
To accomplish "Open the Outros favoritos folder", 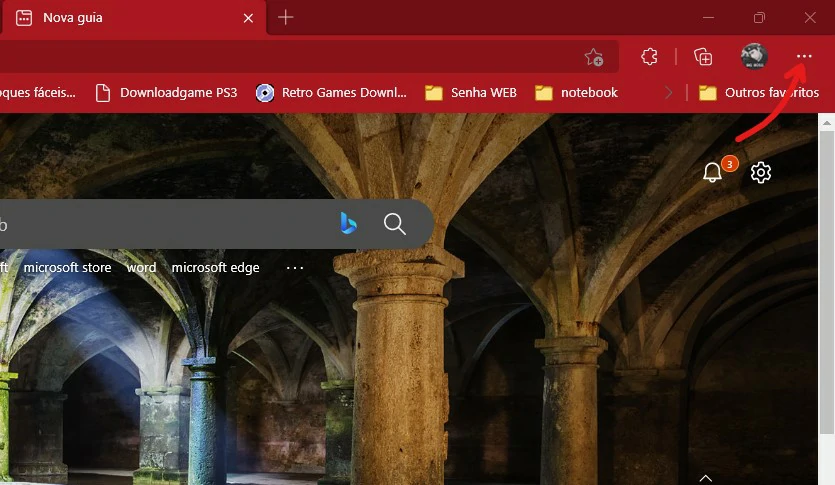I will click(759, 93).
